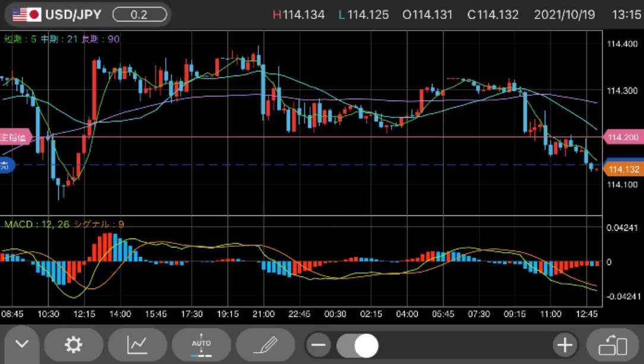Open the MACD 12, 26 signal legend

(64, 224)
